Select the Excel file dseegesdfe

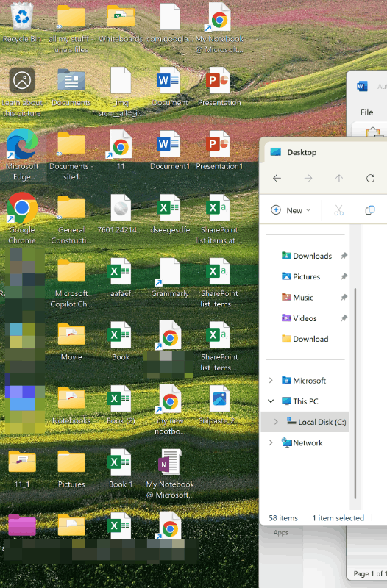tap(170, 214)
